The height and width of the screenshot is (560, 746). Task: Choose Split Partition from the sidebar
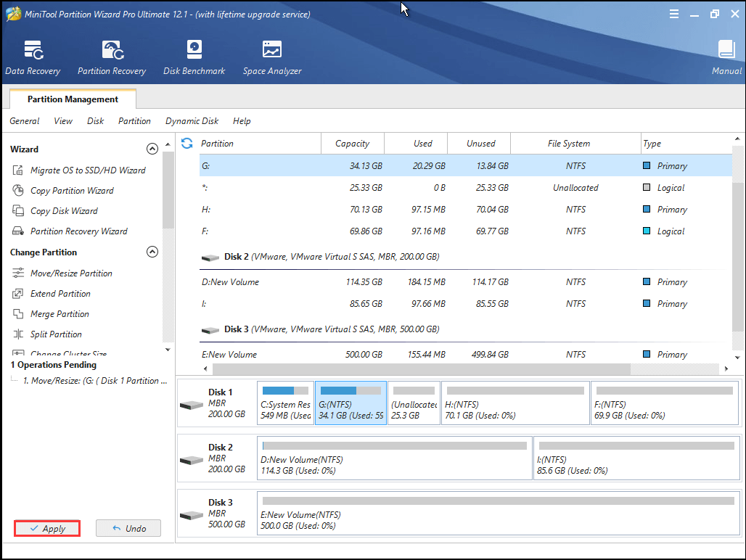tap(56, 334)
